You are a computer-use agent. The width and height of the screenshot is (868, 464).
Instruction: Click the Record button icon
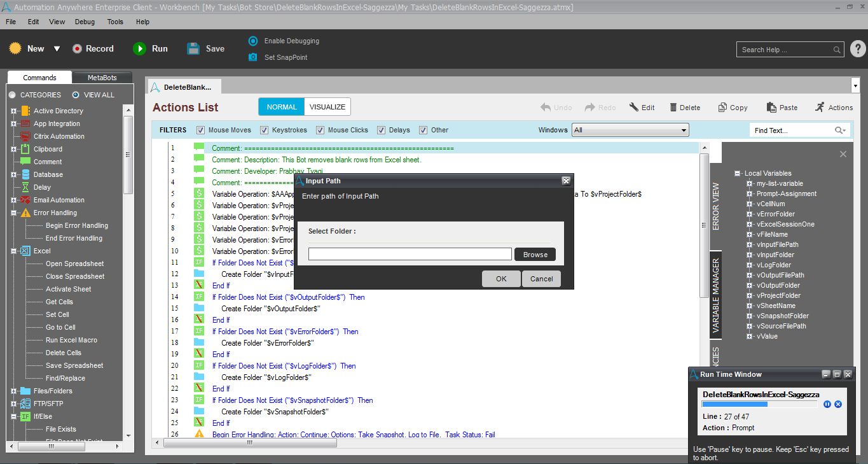[x=78, y=48]
